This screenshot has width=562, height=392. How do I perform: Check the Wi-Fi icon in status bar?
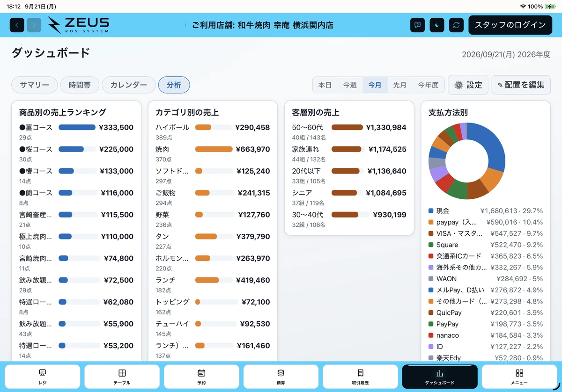click(x=523, y=7)
